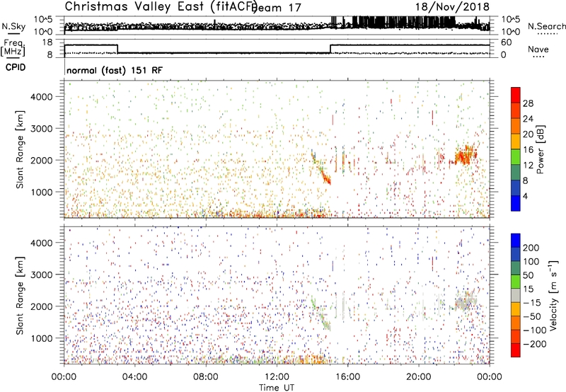Click the 'N.Search' legend label
Image resolution: width=566 pixels, height=392 pixels.
tap(546, 26)
